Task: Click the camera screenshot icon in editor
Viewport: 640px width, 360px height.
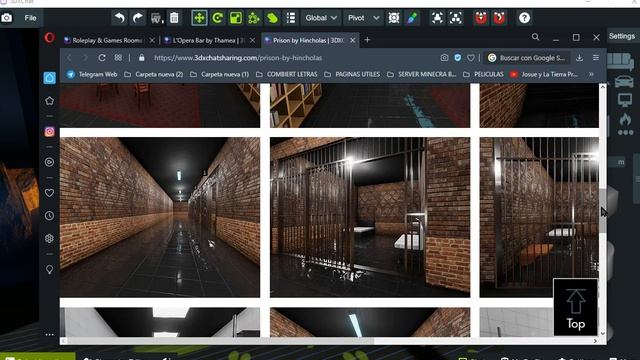Action: (7, 18)
